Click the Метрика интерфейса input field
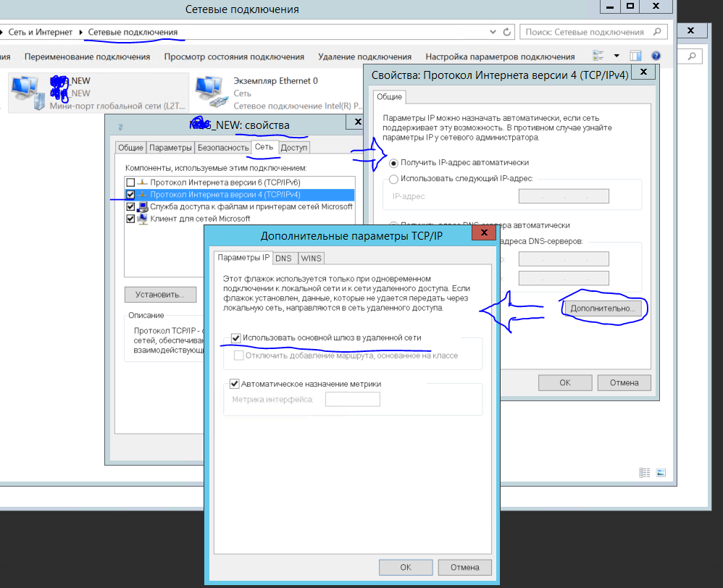This screenshot has width=723, height=588. pos(352,399)
